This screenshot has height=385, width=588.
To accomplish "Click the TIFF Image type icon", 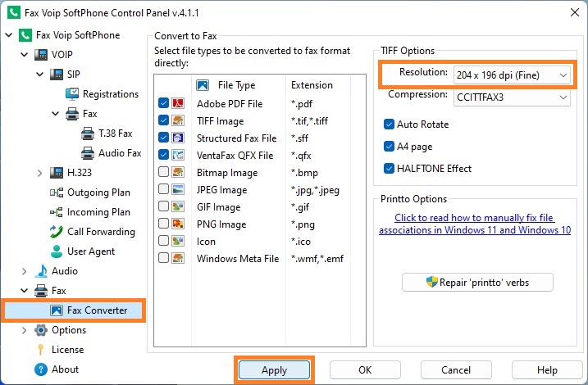I will coord(178,120).
